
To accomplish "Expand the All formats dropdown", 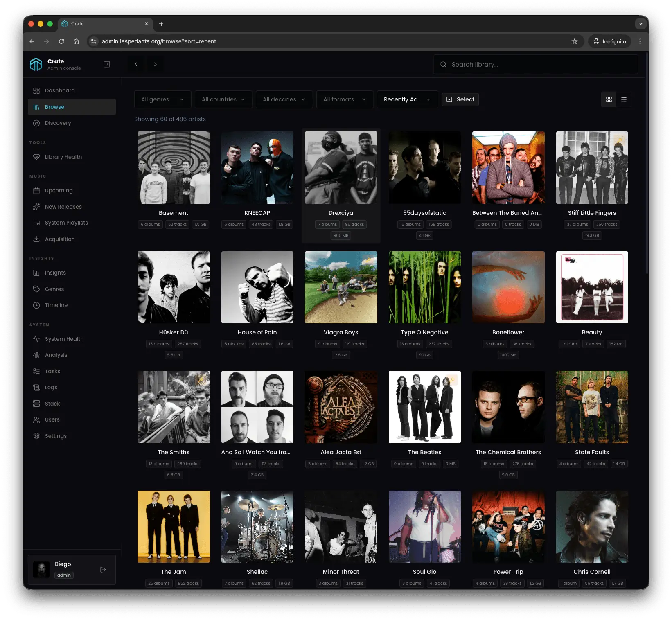I will pos(345,99).
